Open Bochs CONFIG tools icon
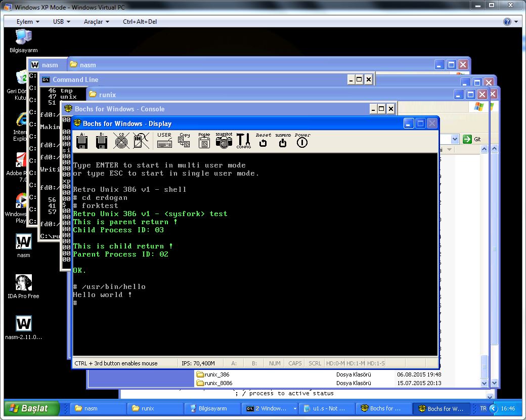526x420 pixels. (x=244, y=141)
